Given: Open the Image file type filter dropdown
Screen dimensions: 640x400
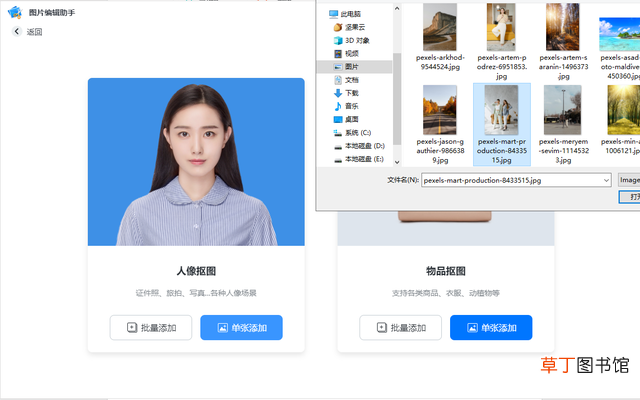Looking at the screenshot, I should [629, 180].
